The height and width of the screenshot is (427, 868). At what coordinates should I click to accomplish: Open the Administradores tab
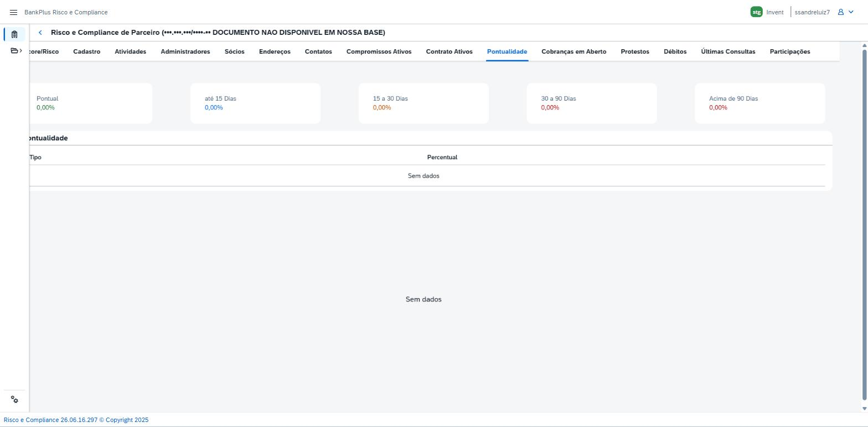[x=185, y=51]
